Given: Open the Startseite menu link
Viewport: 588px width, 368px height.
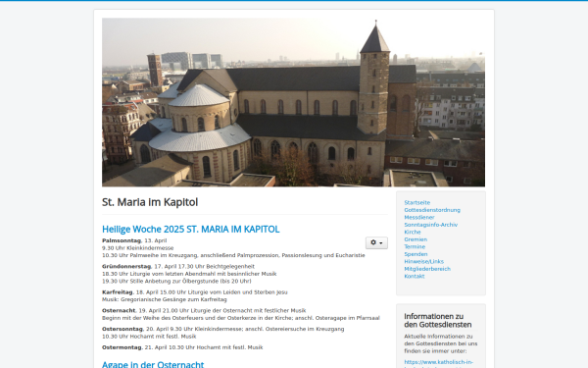Looking at the screenshot, I should coord(417,203).
